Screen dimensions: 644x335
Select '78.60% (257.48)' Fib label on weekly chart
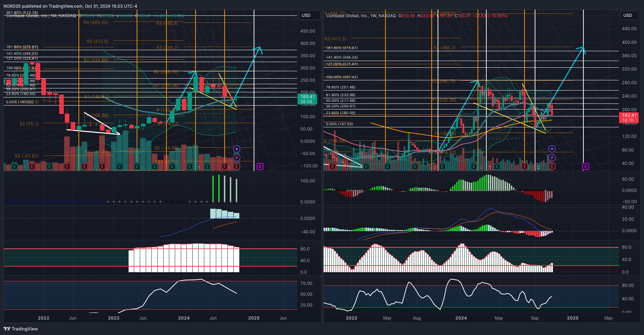[x=341, y=87]
